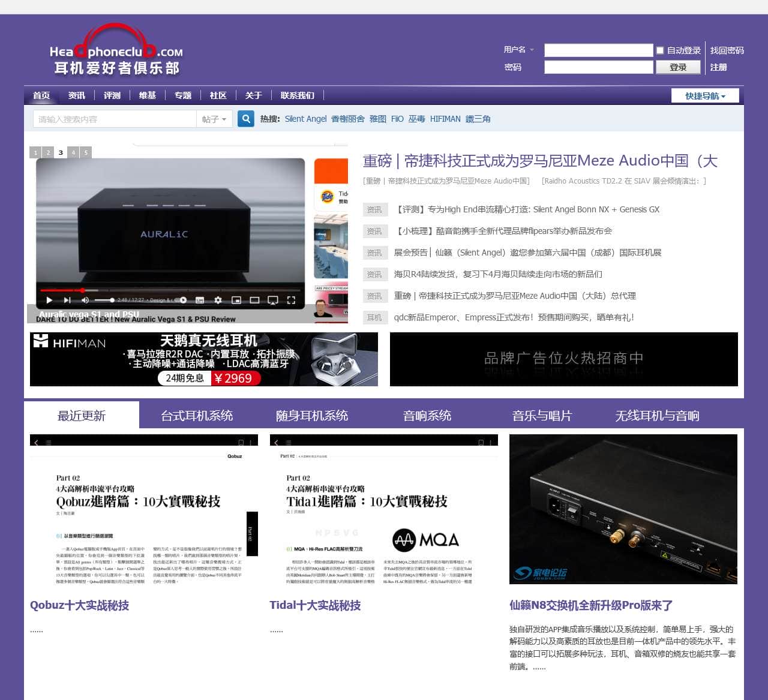768x700 pixels.
Task: Switch to slide 1 in the carousel
Action: pos(35,152)
